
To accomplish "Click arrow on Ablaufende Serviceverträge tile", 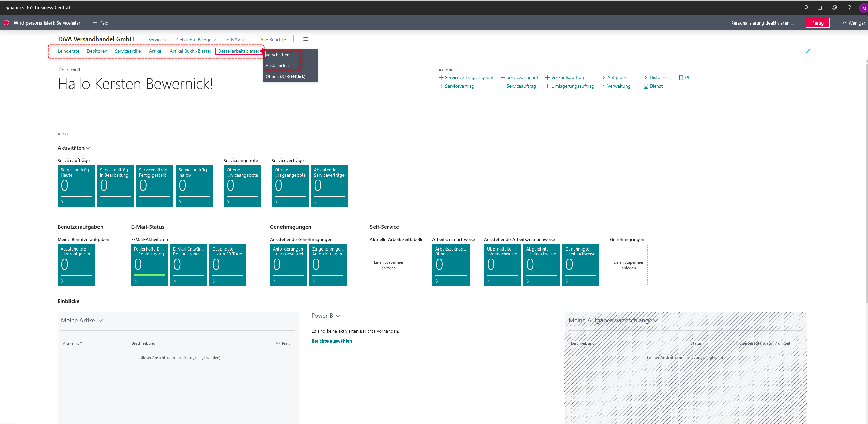I will pyautogui.click(x=316, y=202).
